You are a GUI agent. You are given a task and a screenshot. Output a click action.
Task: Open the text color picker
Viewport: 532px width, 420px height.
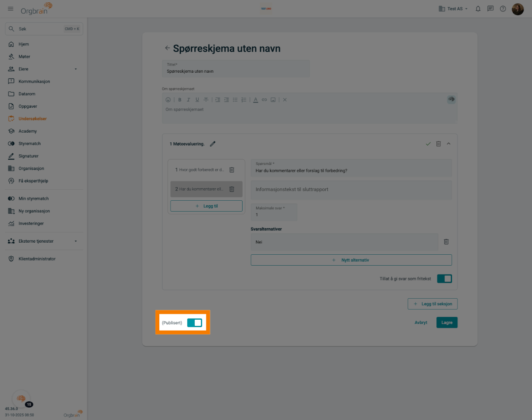coord(255,100)
